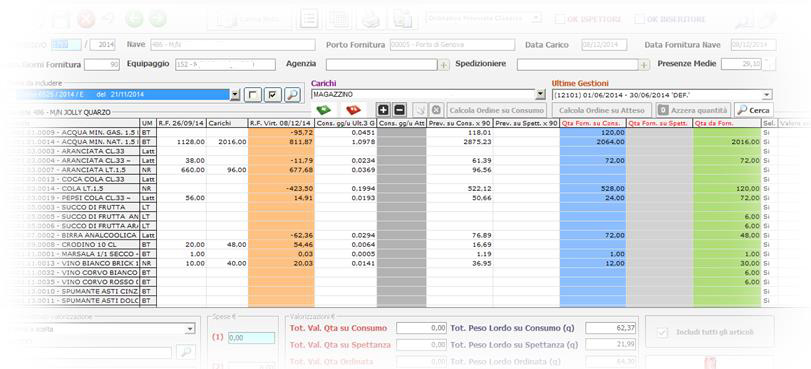The height and width of the screenshot is (369, 811).
Task: Click the greyed circular X icon
Action: (x=436, y=110)
